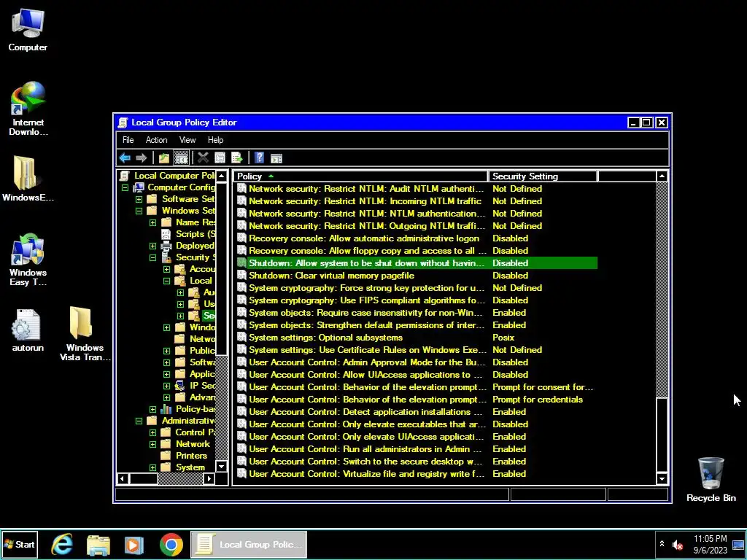Screen dimensions: 747x560
Task: Select Internet Download Manager desktop shortcut
Action: (28, 109)
